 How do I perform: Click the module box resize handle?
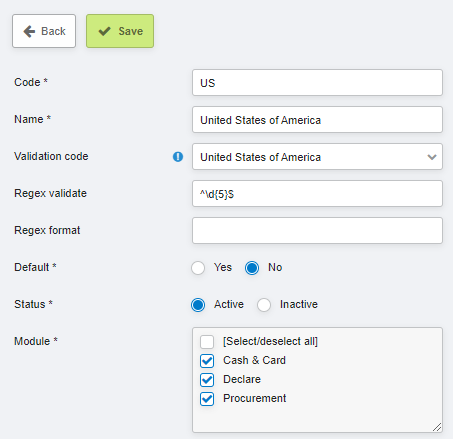437,427
